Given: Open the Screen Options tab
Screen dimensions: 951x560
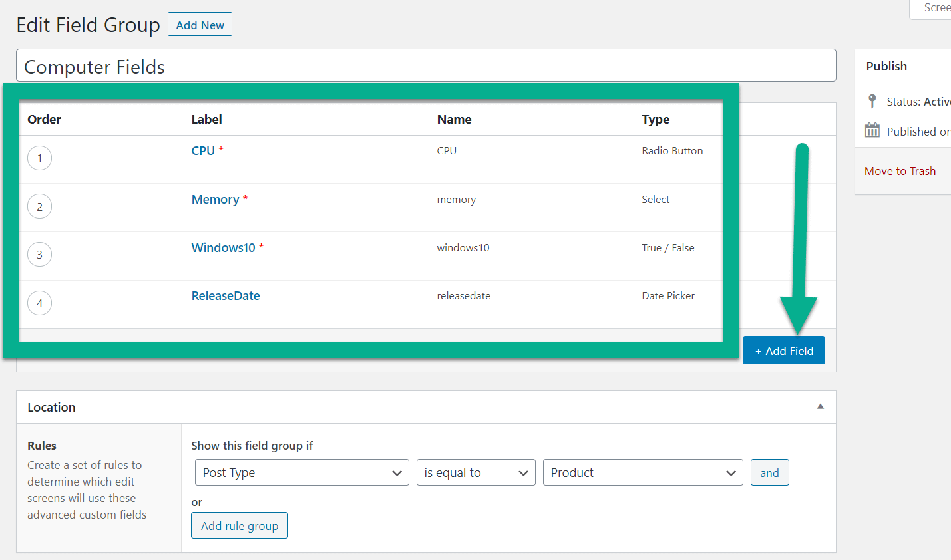Looking at the screenshot, I should point(938,8).
